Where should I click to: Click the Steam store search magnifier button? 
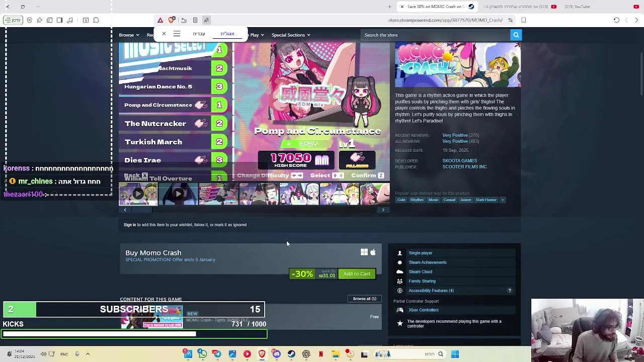(x=516, y=35)
